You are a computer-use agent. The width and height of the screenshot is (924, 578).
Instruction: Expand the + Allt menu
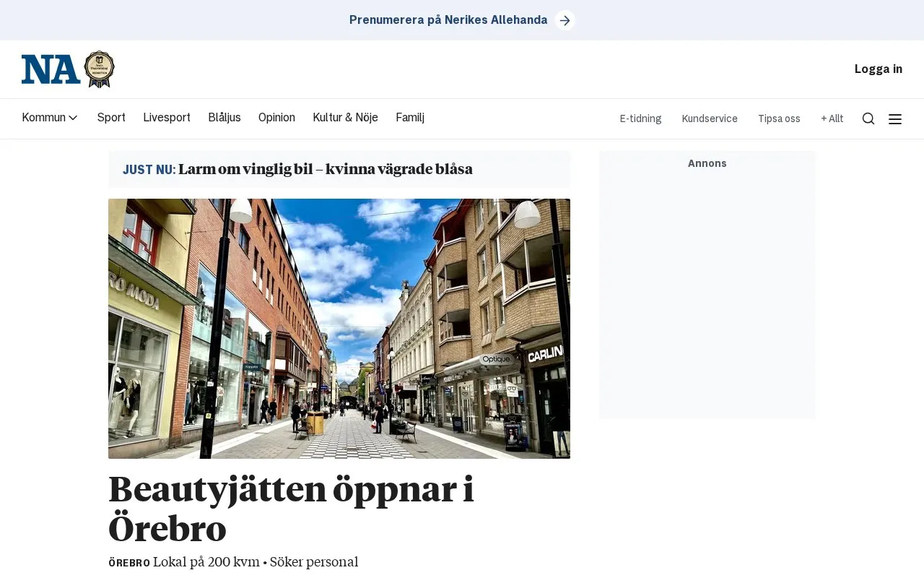tap(832, 119)
